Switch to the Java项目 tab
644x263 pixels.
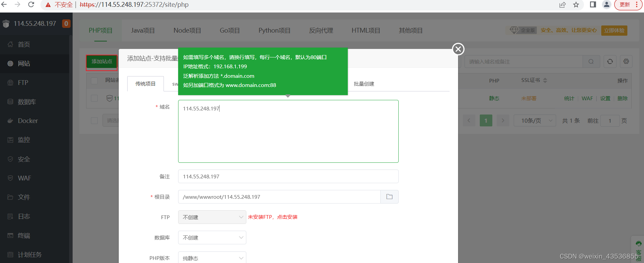(143, 31)
